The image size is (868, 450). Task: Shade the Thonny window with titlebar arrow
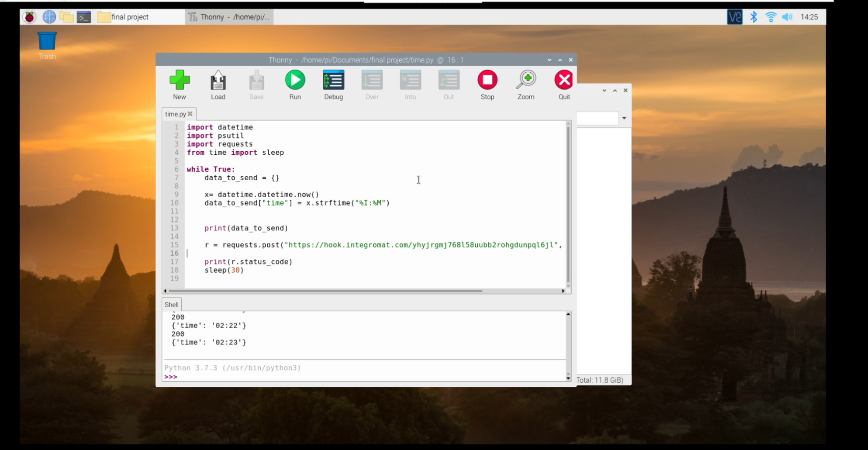[x=549, y=60]
